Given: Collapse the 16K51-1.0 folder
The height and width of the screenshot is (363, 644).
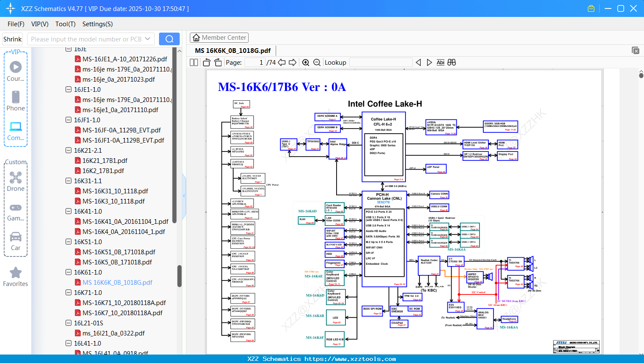Looking at the screenshot, I should tap(69, 242).
